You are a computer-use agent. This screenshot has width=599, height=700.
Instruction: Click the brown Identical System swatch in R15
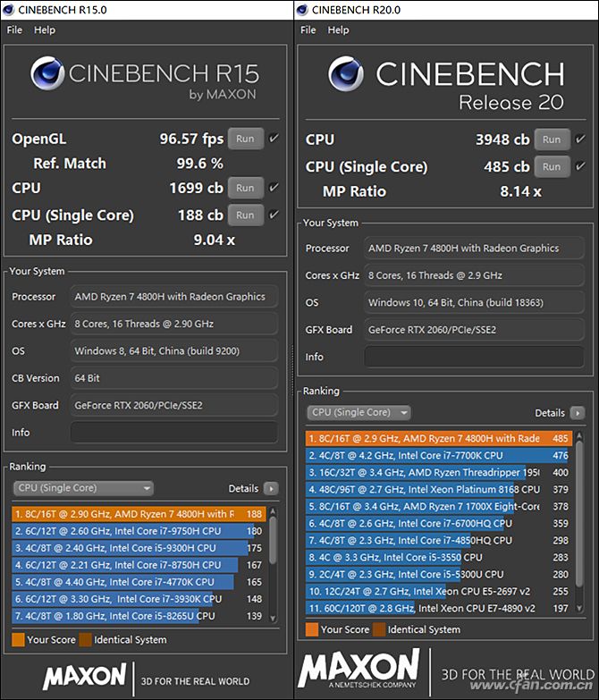[x=85, y=640]
